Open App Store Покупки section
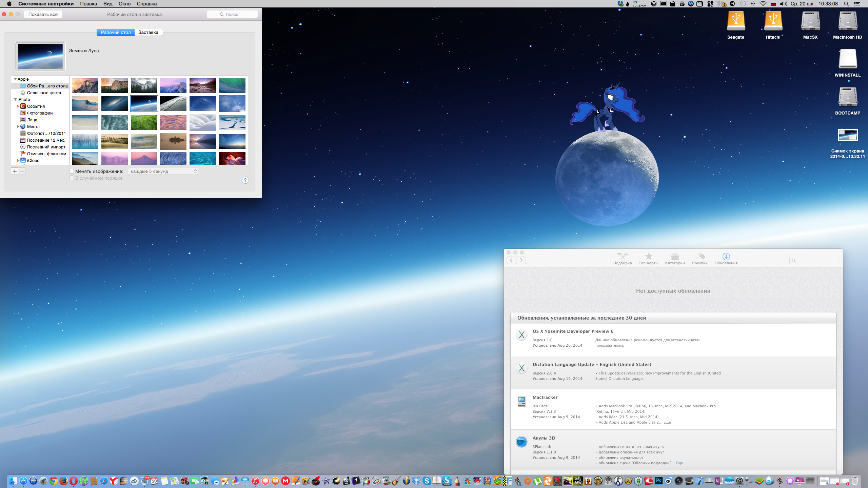 click(699, 258)
